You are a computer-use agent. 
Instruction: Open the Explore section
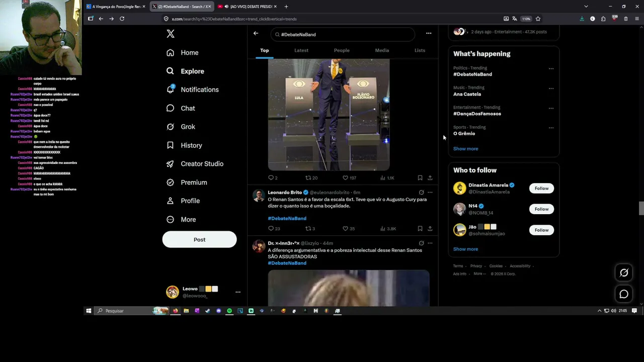[x=185, y=71]
